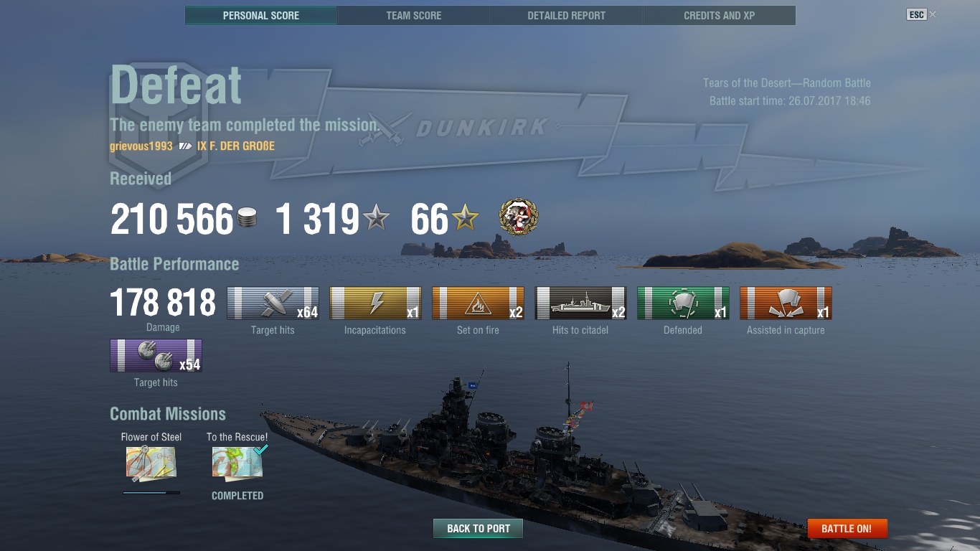Click the credits coin stack icon
980x551 pixels.
coord(247,218)
